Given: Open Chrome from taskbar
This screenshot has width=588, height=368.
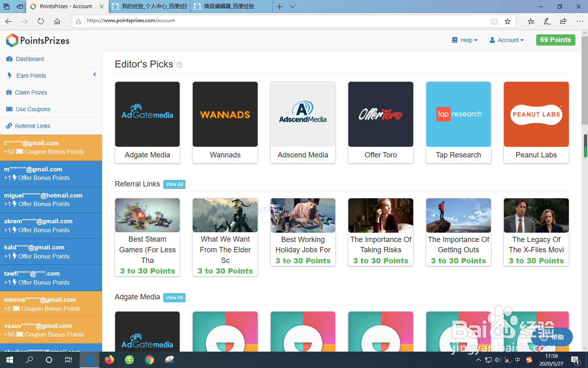Looking at the screenshot, I should 149,360.
